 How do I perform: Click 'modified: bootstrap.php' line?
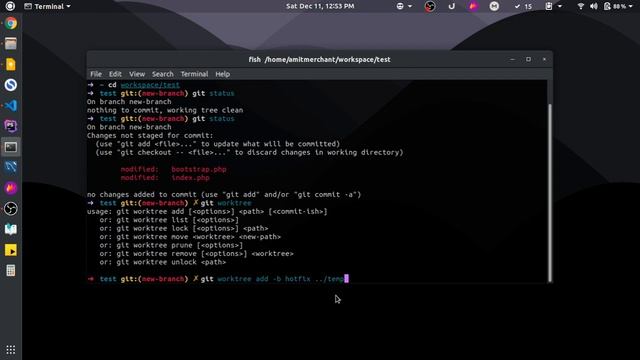173,169
